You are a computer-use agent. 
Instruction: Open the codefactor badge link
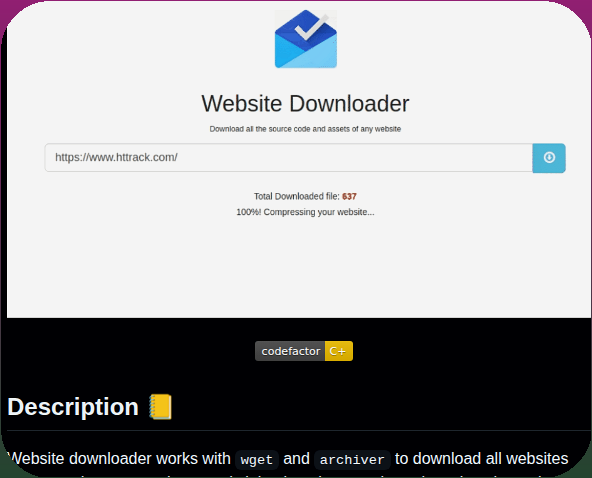click(304, 351)
